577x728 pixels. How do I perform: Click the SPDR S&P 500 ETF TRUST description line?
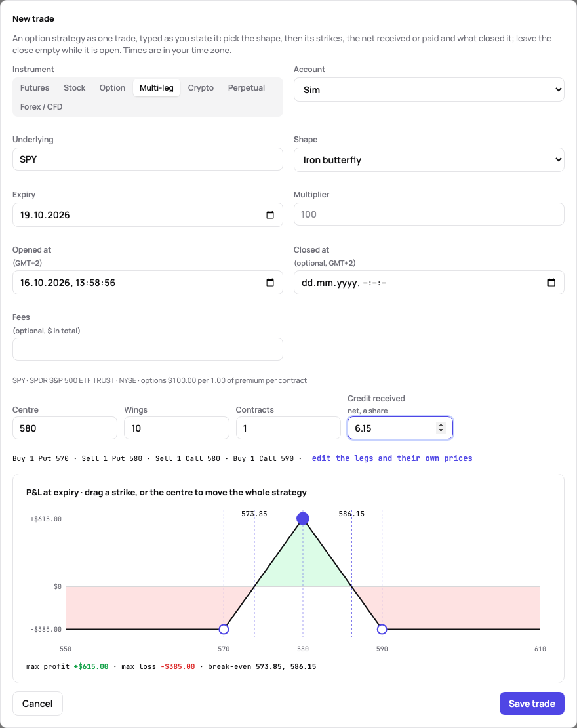coord(160,380)
